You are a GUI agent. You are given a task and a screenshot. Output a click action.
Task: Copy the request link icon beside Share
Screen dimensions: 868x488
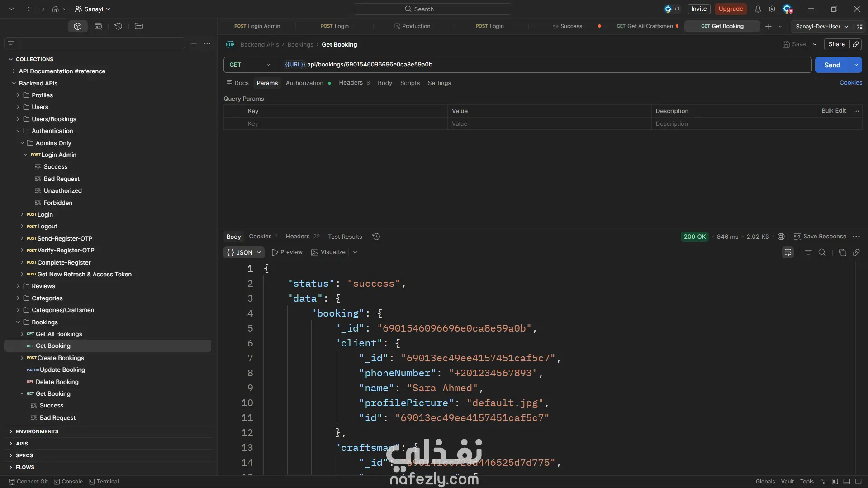(856, 44)
